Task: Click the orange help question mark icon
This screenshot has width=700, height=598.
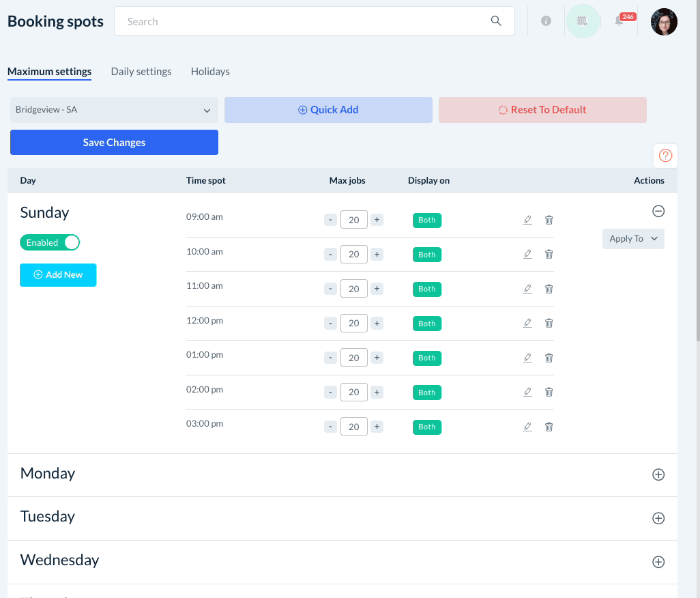Action: (x=665, y=156)
